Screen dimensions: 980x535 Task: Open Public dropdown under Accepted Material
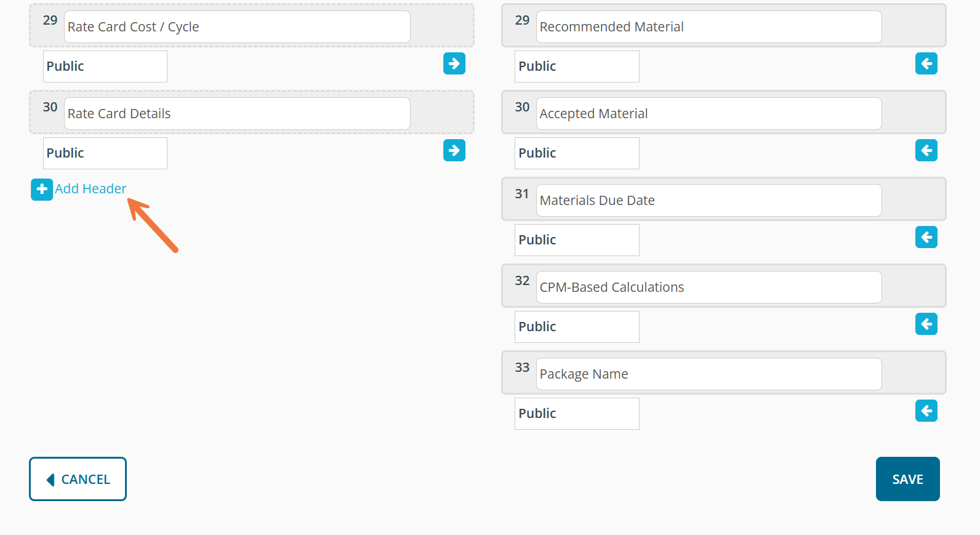pyautogui.click(x=577, y=153)
